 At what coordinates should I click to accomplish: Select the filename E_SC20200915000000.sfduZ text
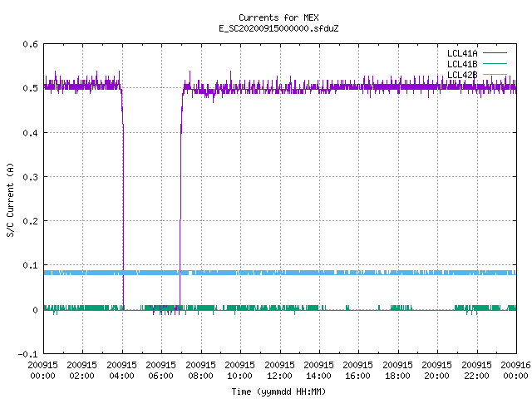click(278, 28)
